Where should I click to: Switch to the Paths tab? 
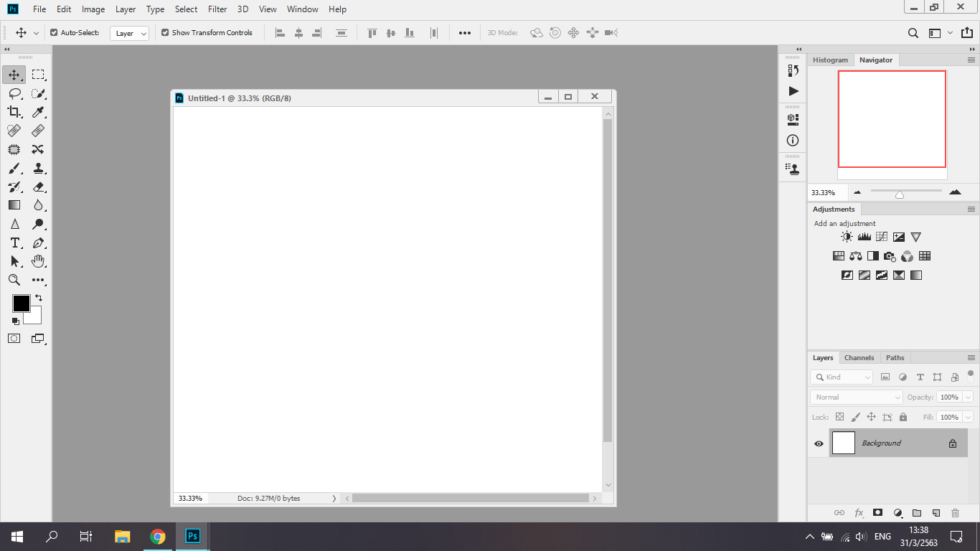point(895,357)
